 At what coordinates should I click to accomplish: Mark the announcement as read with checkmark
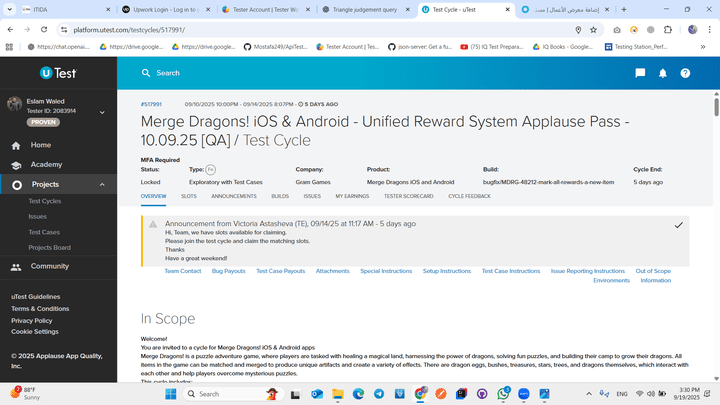[x=678, y=225]
